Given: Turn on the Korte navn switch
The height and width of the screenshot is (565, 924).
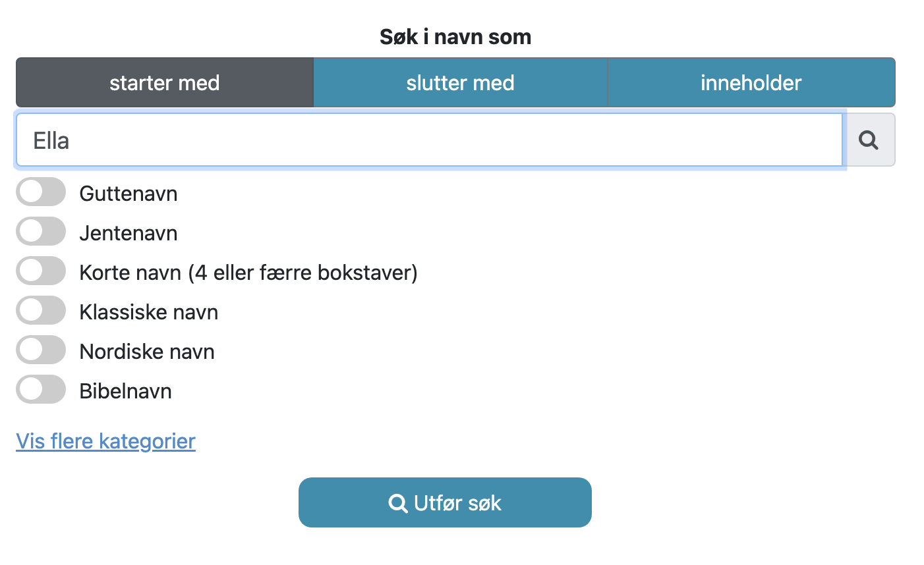Looking at the screenshot, I should click(x=41, y=271).
